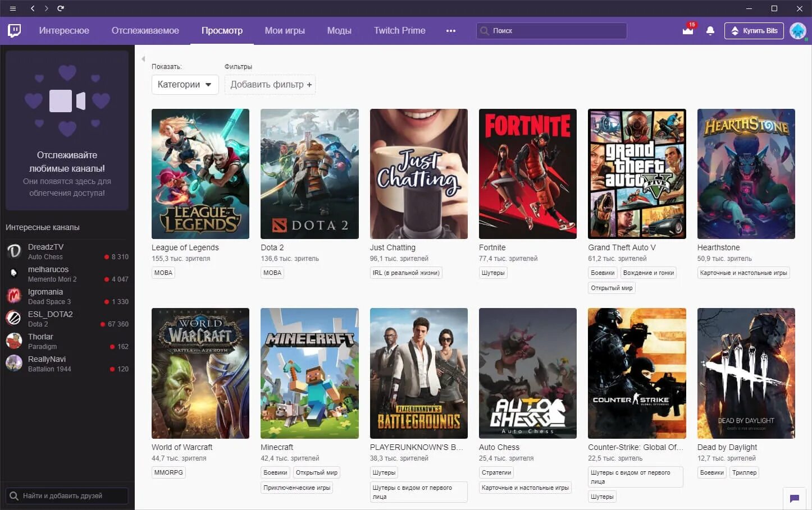This screenshot has height=510, width=812.
Task: Open Thorlar channel avatar
Action: coord(14,341)
